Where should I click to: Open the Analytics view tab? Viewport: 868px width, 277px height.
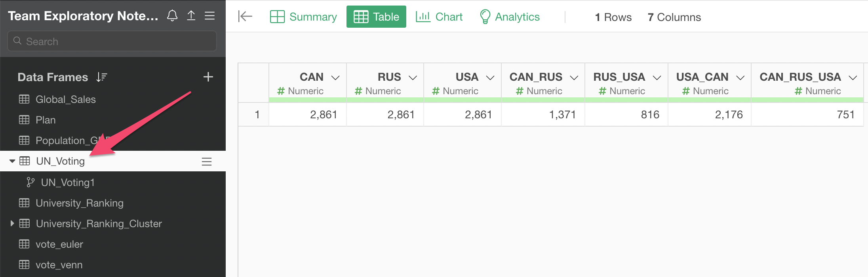pyautogui.click(x=510, y=17)
